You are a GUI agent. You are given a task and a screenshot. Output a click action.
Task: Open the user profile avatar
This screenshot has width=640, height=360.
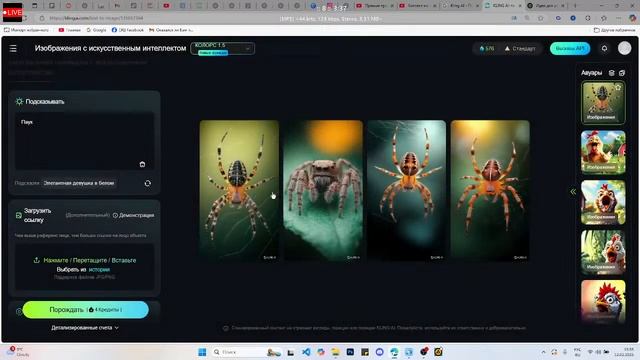624,48
